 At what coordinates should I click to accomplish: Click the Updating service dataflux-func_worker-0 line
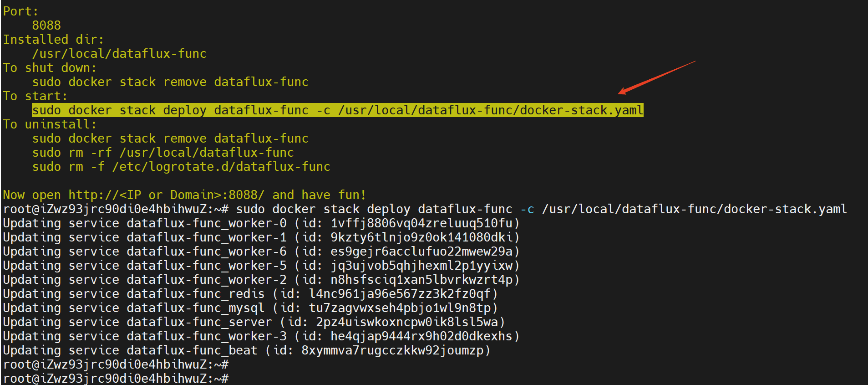261,223
